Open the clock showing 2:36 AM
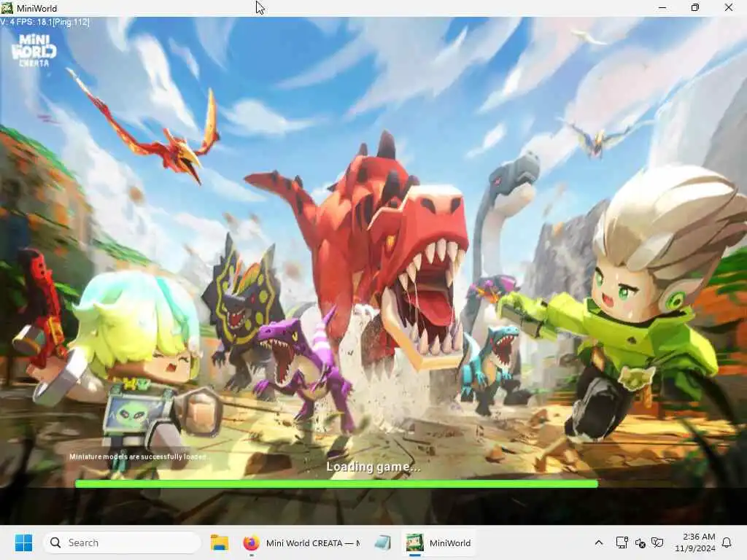Screen dimensions: 747x560 coord(695,542)
